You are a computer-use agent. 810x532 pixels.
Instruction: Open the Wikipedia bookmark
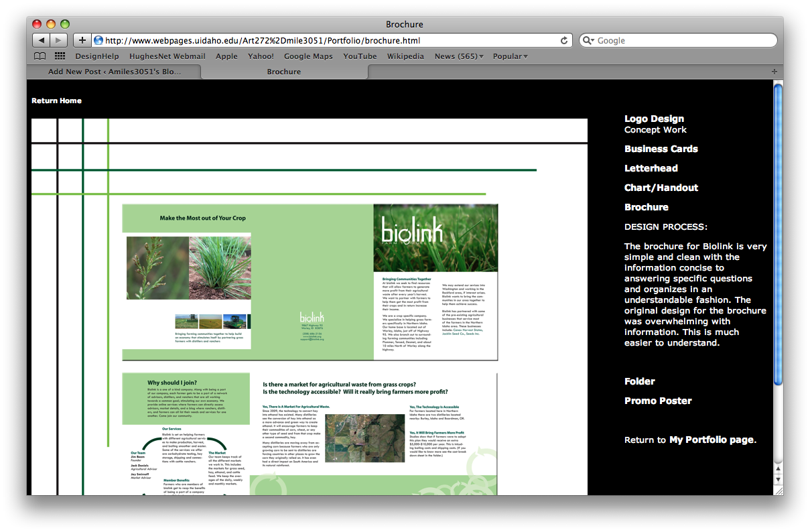405,56
